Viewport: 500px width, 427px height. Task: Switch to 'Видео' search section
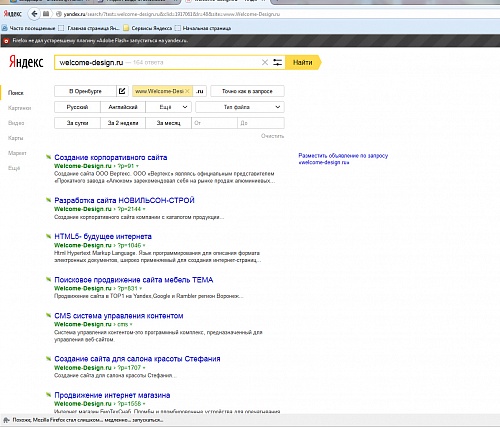pos(16,123)
